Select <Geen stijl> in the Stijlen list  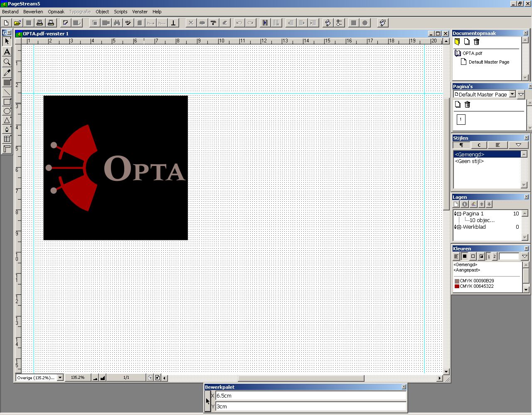coord(469,161)
